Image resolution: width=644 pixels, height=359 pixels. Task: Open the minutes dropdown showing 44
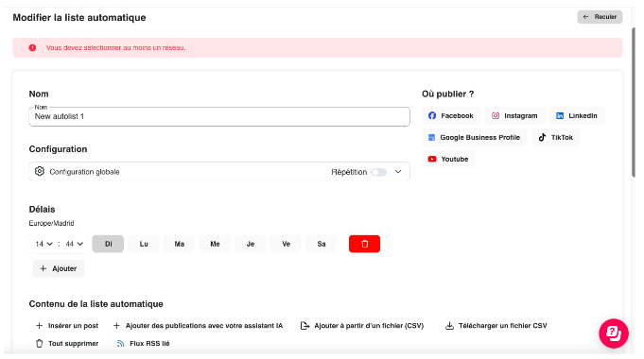point(75,244)
